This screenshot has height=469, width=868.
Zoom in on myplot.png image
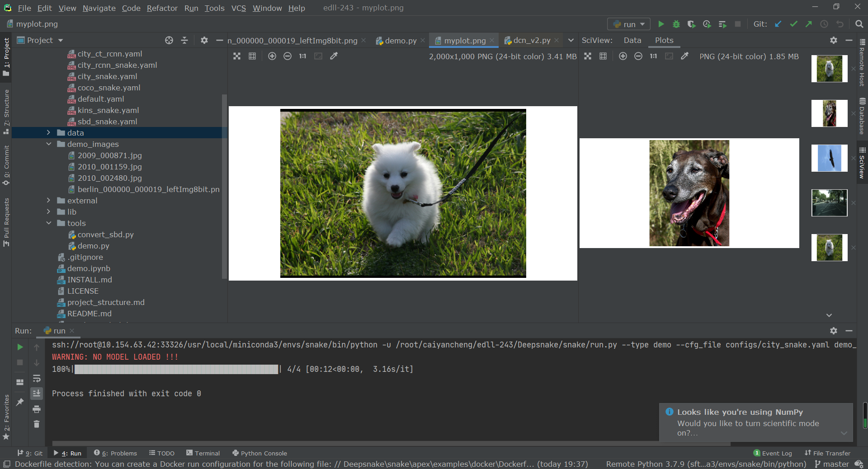[x=272, y=56]
